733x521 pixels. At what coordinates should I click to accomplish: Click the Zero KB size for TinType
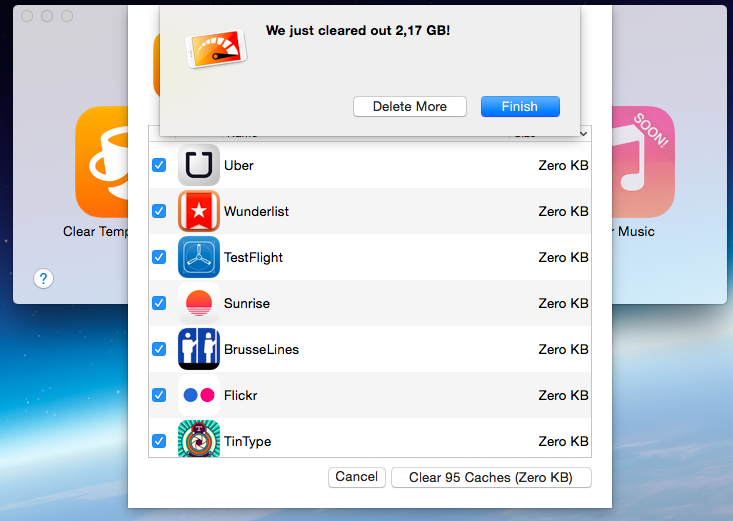(563, 441)
